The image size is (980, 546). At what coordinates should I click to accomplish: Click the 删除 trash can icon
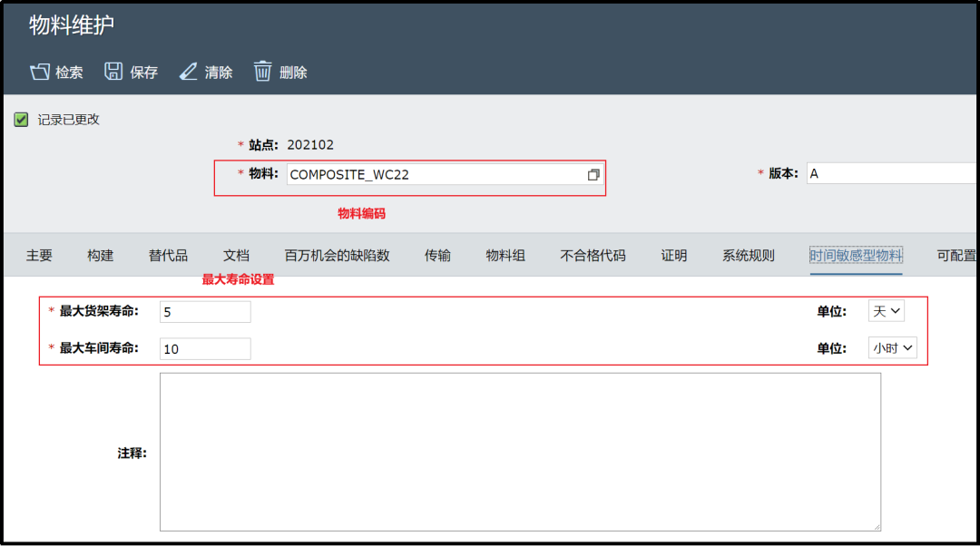coord(262,71)
